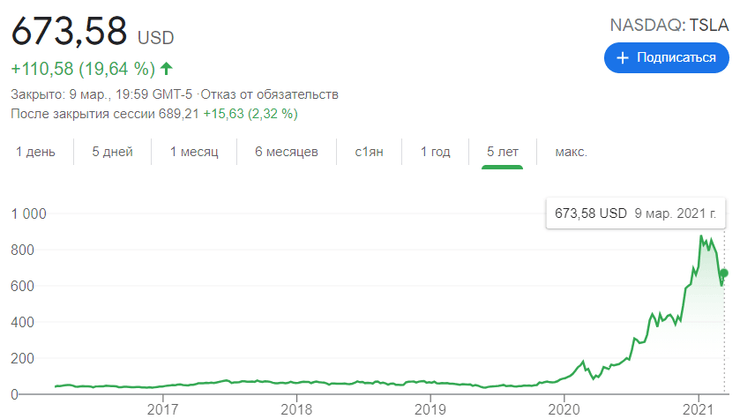Screen dimensions: 740x419
Task: Click the large 673,58 price value
Action: (69, 31)
